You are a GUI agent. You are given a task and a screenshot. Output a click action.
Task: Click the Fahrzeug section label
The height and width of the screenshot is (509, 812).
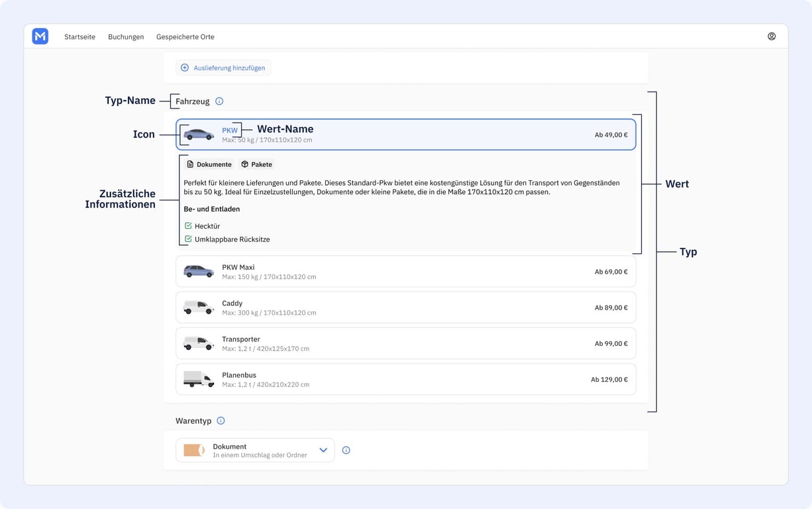(x=193, y=101)
